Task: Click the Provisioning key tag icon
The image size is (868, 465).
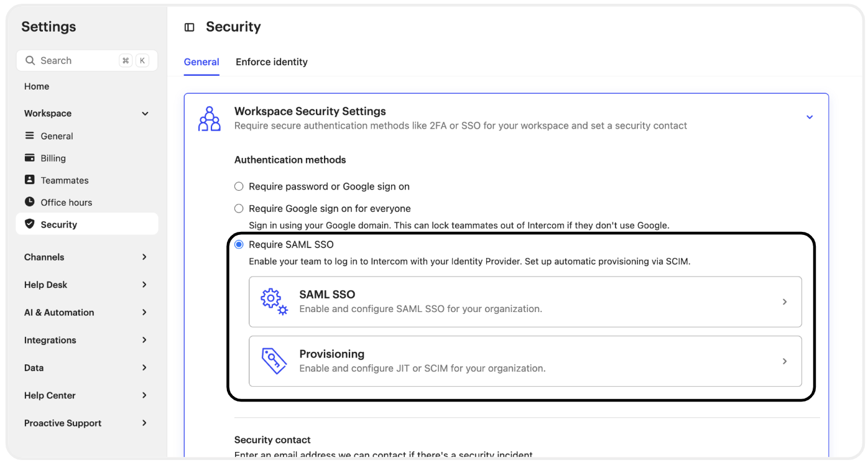Action: click(274, 361)
